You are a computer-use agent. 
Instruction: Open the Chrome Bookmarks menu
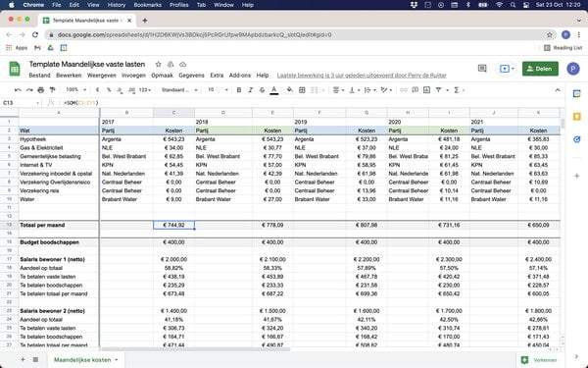tap(147, 5)
